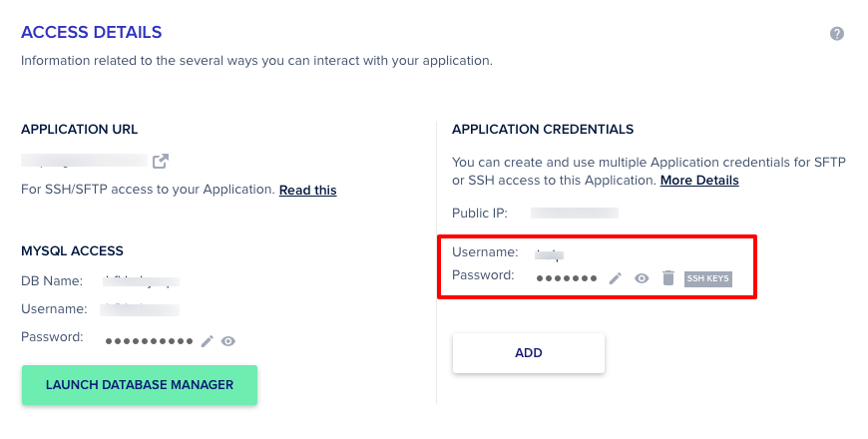Click the help question mark icon

click(x=837, y=34)
